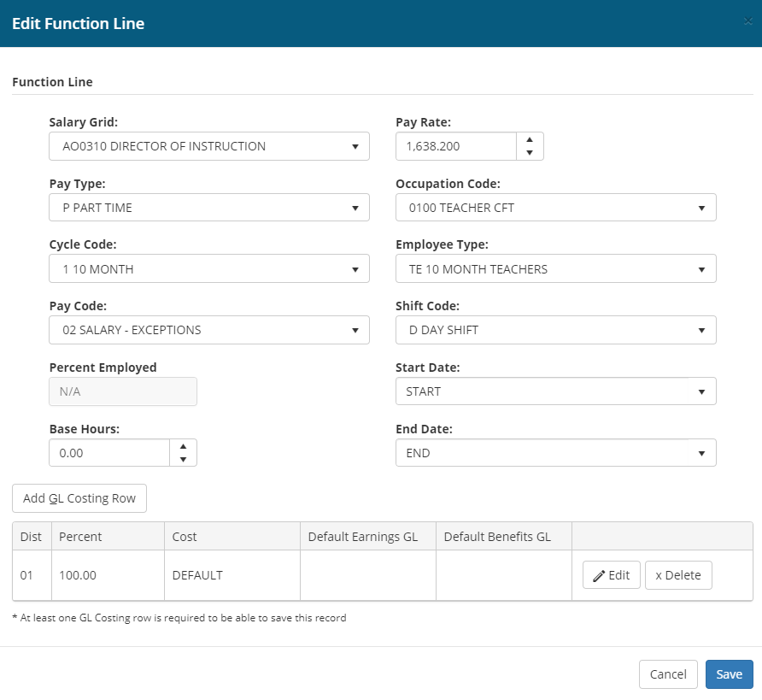Viewport: 762px width, 700px height.
Task: Open the Occupation Code dropdown
Action: tap(555, 208)
